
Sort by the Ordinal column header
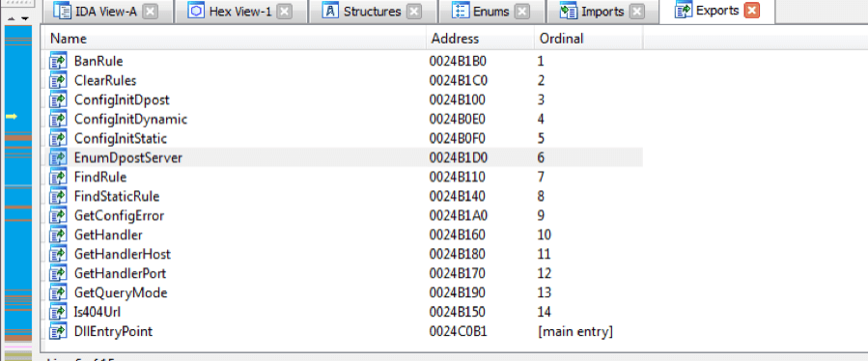click(x=588, y=39)
